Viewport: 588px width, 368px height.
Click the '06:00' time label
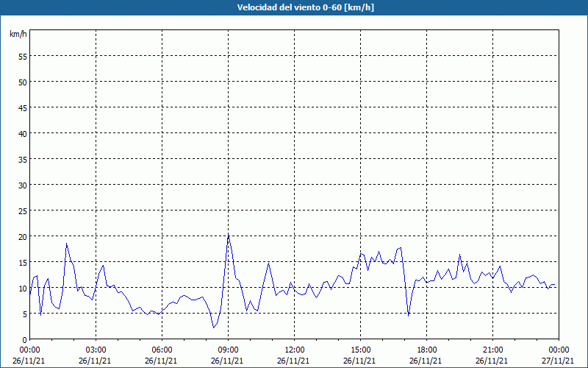(162, 350)
